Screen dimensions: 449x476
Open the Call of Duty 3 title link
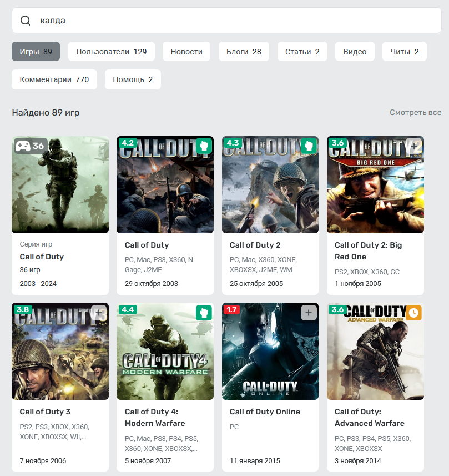point(45,412)
